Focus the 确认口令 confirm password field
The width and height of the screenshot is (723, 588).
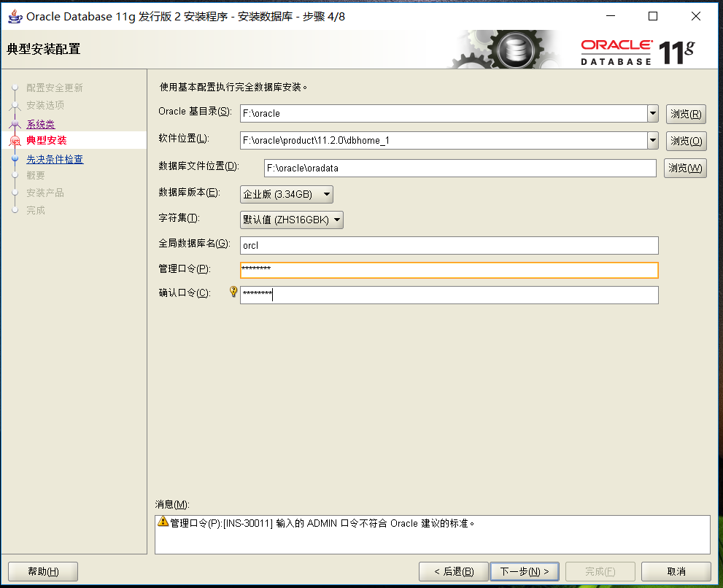coord(449,295)
